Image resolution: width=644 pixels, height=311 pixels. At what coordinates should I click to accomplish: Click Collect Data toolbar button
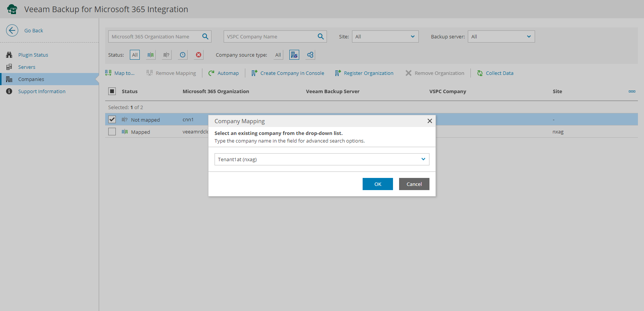click(495, 73)
